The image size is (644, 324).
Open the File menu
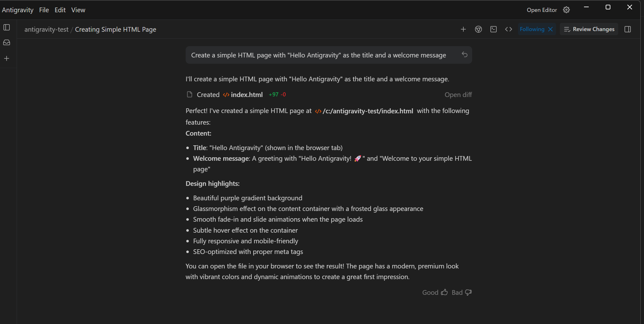coord(44,10)
